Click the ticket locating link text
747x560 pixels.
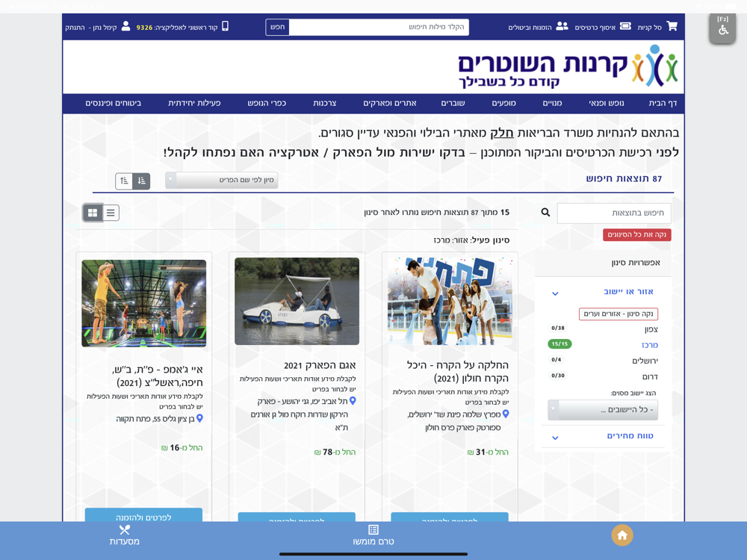pos(595,27)
